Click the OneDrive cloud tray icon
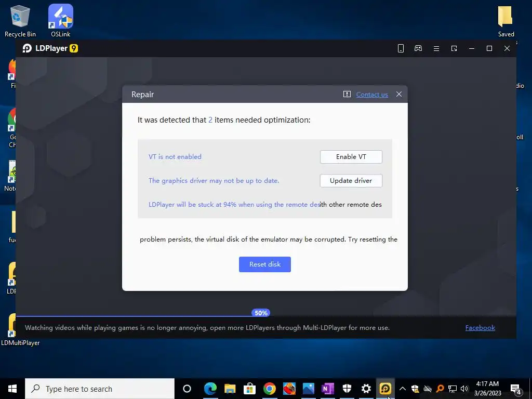532x399 pixels. click(x=428, y=389)
